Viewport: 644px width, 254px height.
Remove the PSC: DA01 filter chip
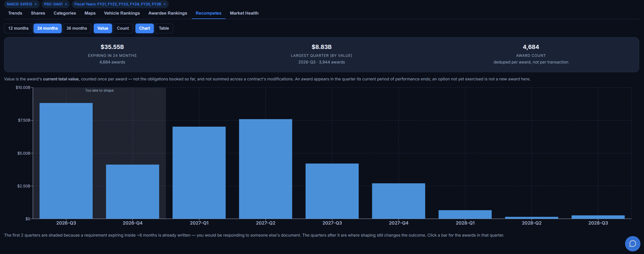[x=66, y=4]
